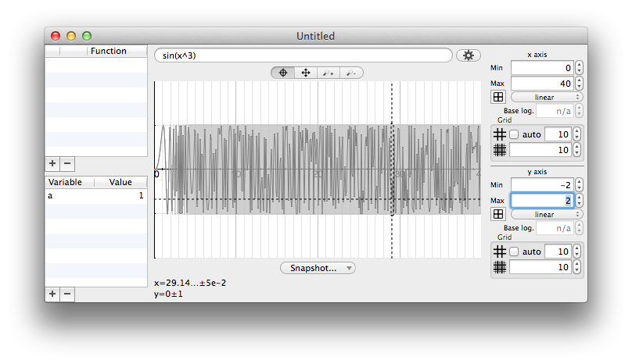Select the zoom out magnifier tool
This screenshot has width=632, height=364.
point(351,73)
